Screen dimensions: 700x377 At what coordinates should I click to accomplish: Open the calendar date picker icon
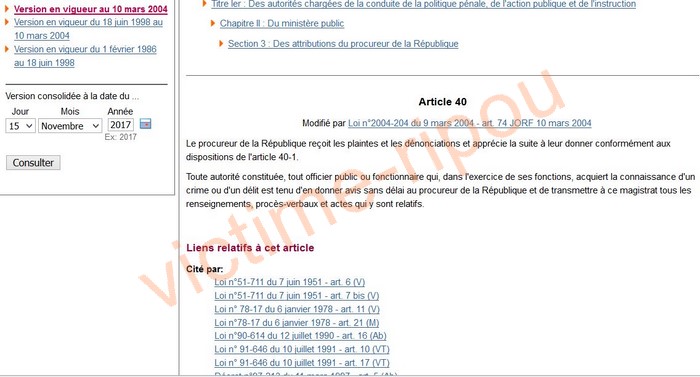tap(146, 124)
